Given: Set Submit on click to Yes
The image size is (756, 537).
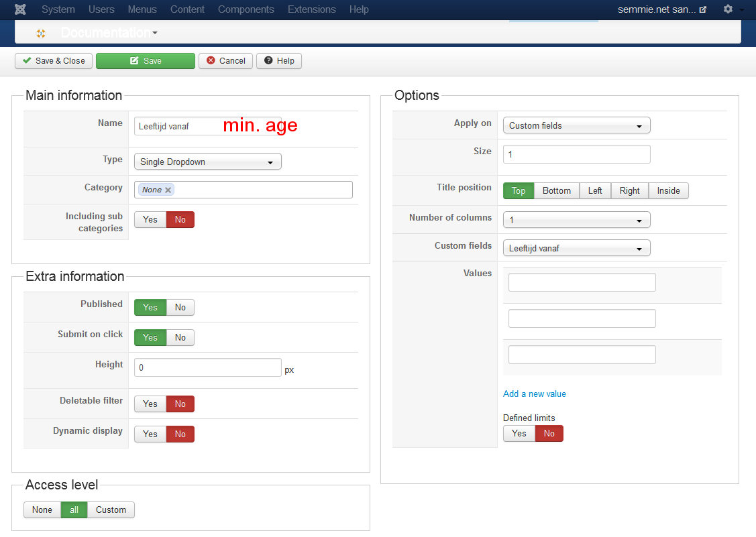Looking at the screenshot, I should coord(150,337).
